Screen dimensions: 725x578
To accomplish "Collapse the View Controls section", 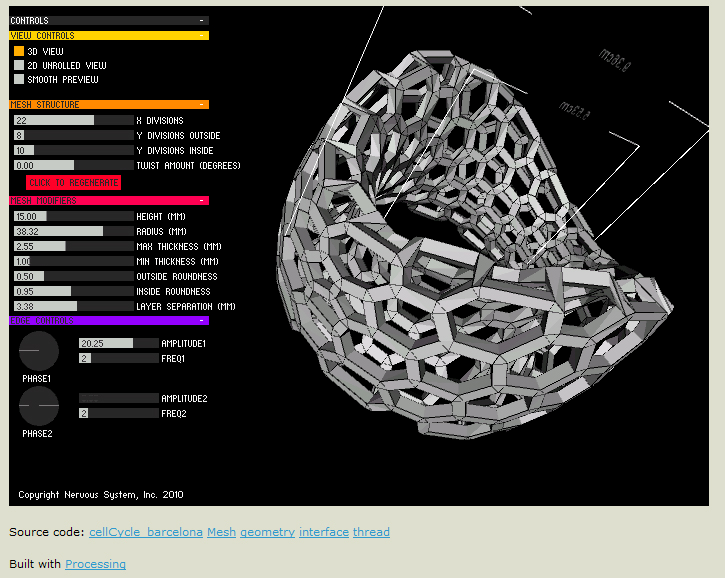I will [201, 36].
